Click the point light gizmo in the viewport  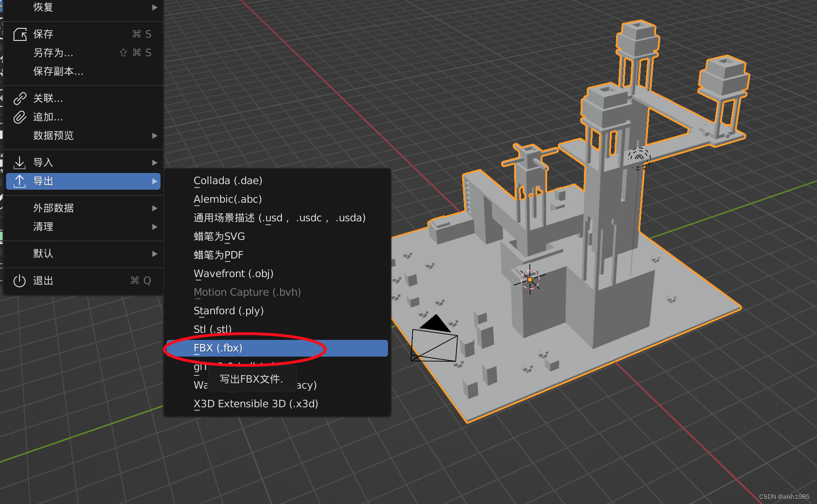[x=639, y=157]
